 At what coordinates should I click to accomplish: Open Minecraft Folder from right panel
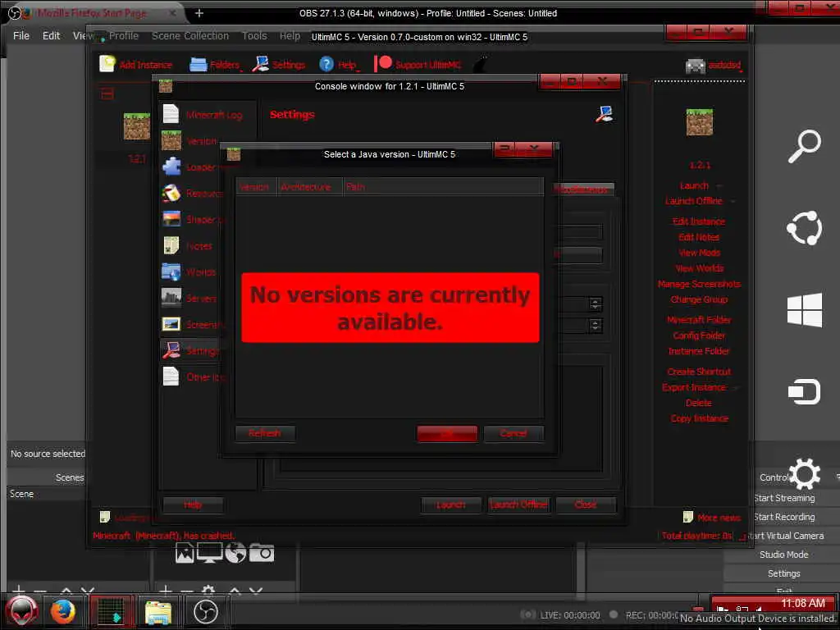[699, 320]
